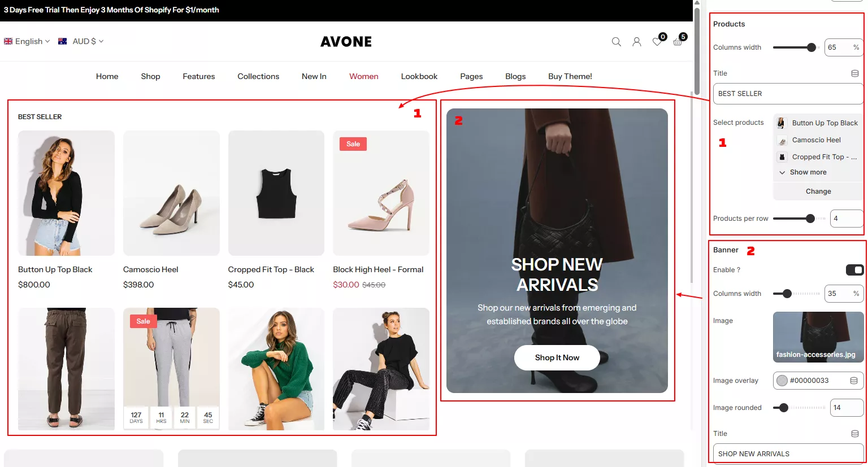Screen dimensions: 868x467
Task: Click dynamic source icon beside Products Title
Action: pos(855,73)
